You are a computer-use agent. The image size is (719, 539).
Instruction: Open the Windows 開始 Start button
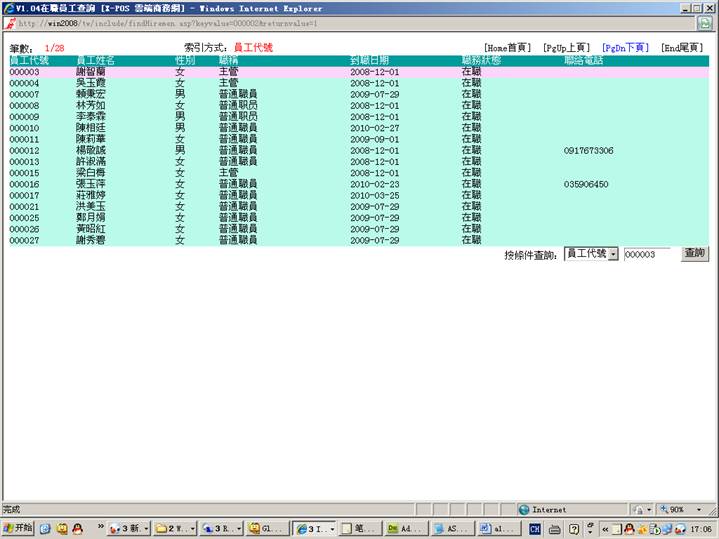coord(18,527)
